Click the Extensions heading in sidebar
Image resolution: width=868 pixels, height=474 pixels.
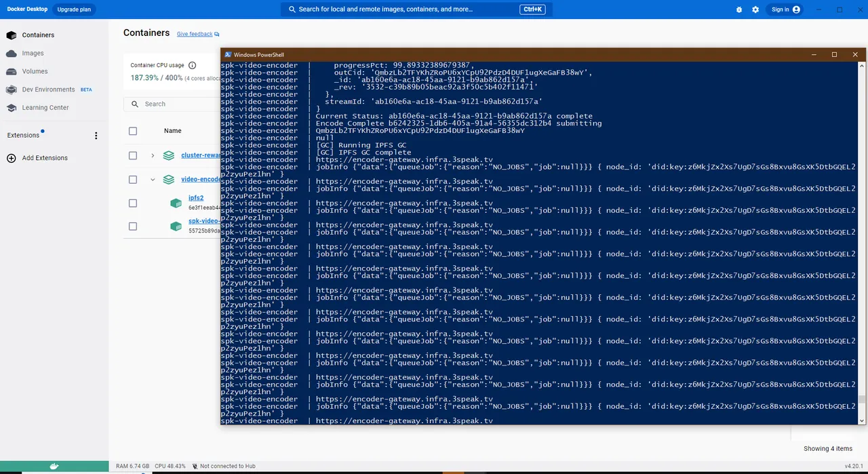(x=23, y=136)
